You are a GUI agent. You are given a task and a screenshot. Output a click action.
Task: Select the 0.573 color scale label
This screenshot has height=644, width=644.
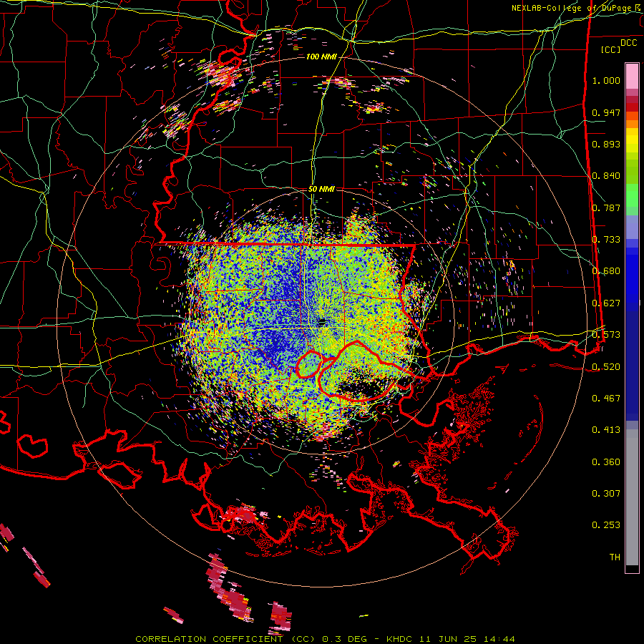606,334
